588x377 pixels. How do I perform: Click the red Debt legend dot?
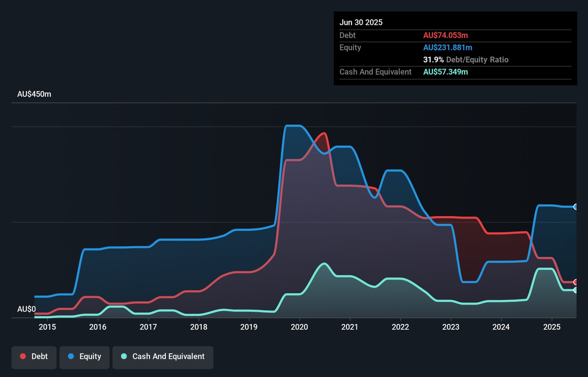pos(23,357)
